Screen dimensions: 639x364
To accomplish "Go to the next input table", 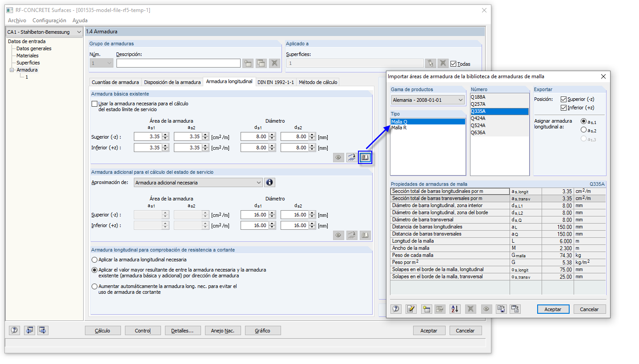I will (x=43, y=330).
